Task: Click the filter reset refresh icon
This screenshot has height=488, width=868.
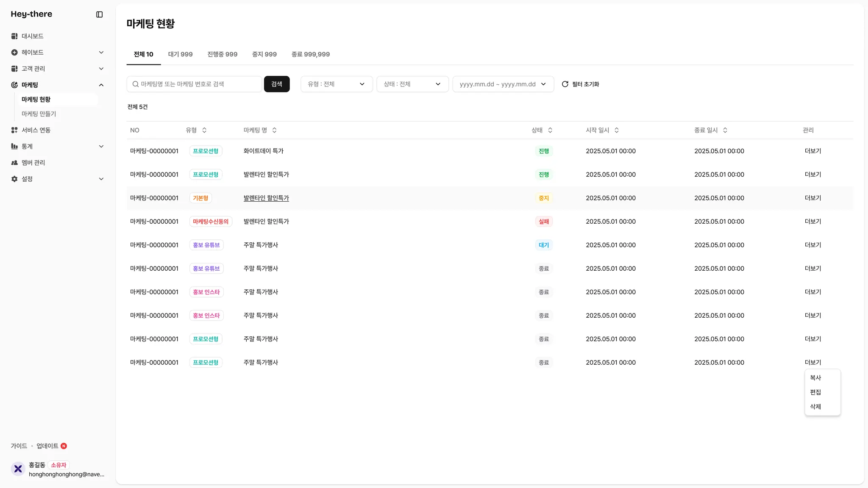Action: [x=565, y=84]
